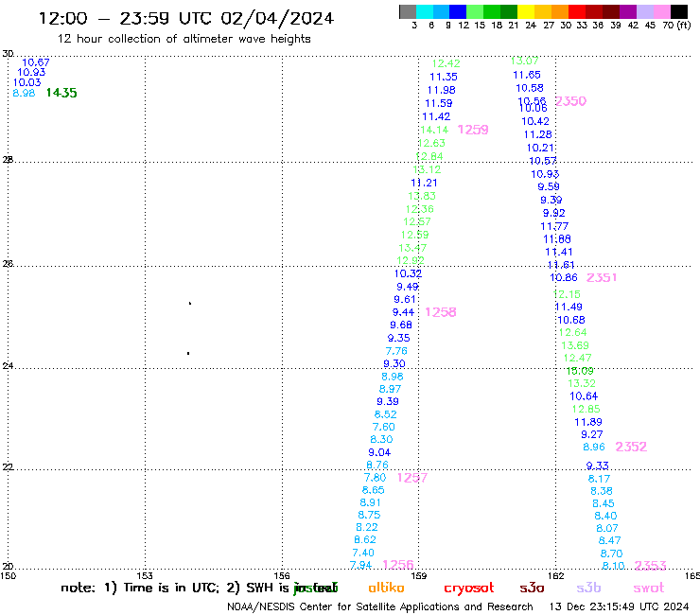Click the 10.67 value in the top-left track
Image resolution: width=700 pixels, height=615 pixels.
click(x=36, y=62)
